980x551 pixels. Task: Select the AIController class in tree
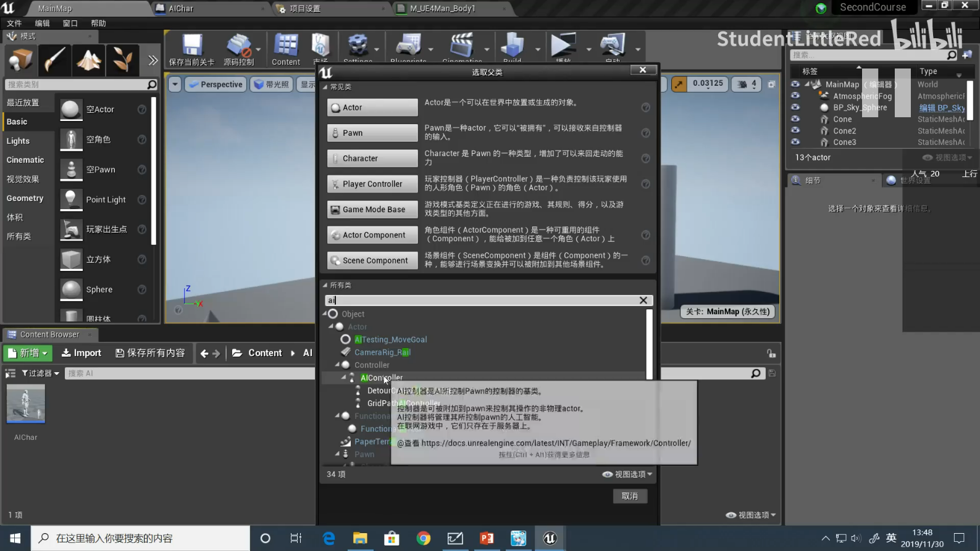382,378
